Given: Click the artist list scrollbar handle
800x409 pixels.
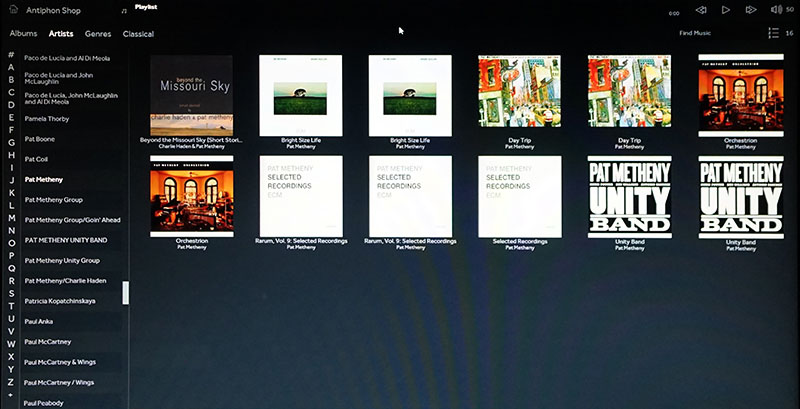Looking at the screenshot, I should (x=126, y=293).
